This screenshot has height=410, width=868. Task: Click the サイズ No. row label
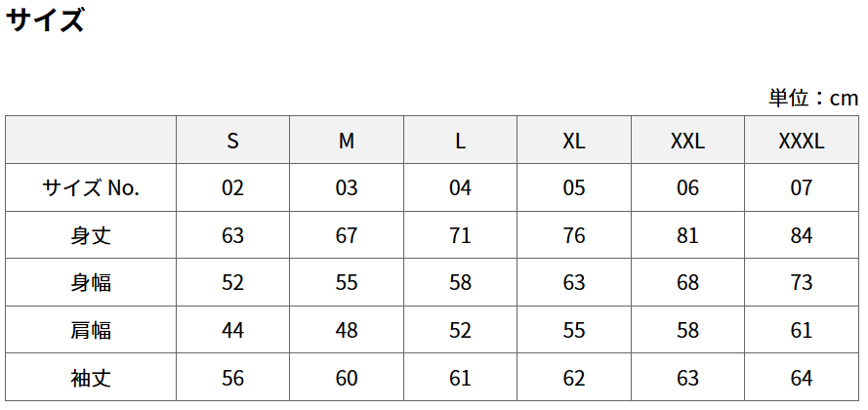pos(91,187)
